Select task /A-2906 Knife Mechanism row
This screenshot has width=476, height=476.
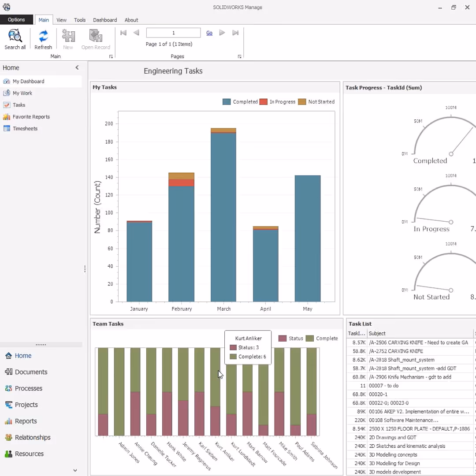coord(411,377)
